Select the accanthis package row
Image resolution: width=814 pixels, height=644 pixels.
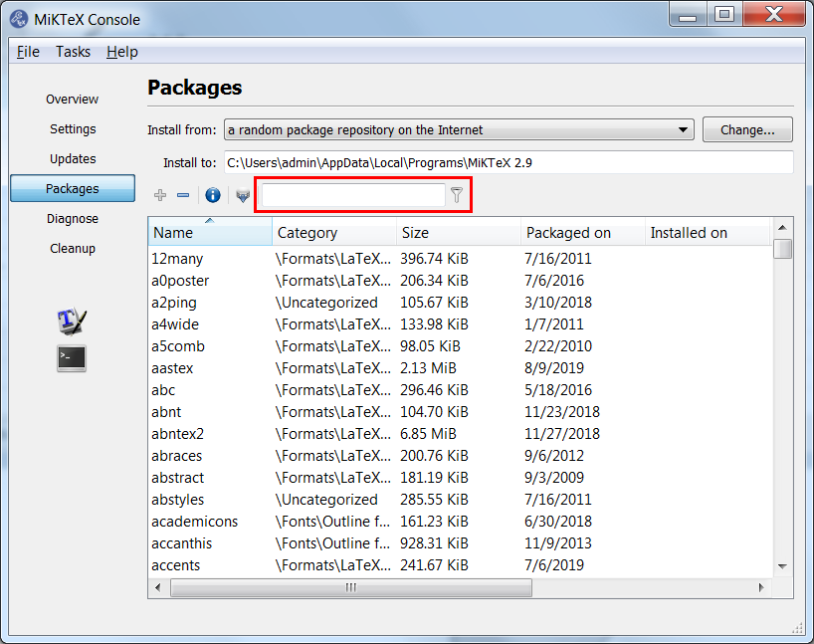click(x=460, y=543)
